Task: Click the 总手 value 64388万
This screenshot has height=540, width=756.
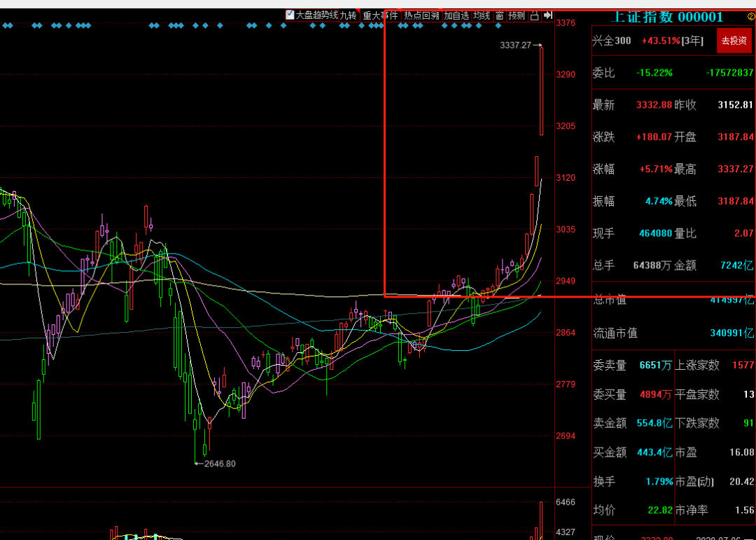Action: point(652,265)
